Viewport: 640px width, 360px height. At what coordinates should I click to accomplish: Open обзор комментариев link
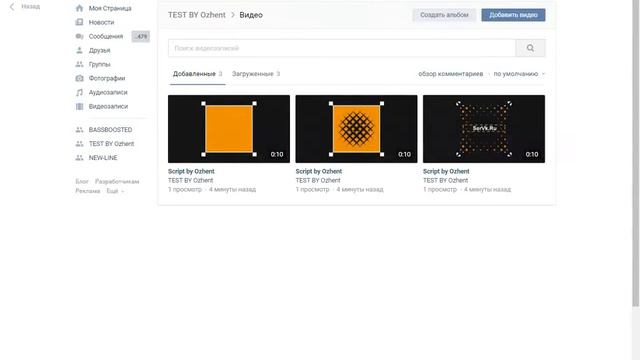coord(451,74)
